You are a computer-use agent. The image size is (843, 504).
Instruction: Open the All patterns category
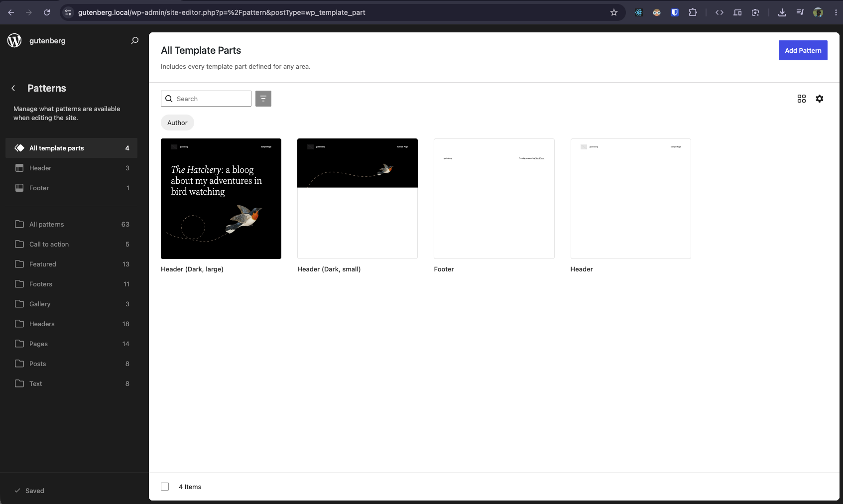(71, 224)
